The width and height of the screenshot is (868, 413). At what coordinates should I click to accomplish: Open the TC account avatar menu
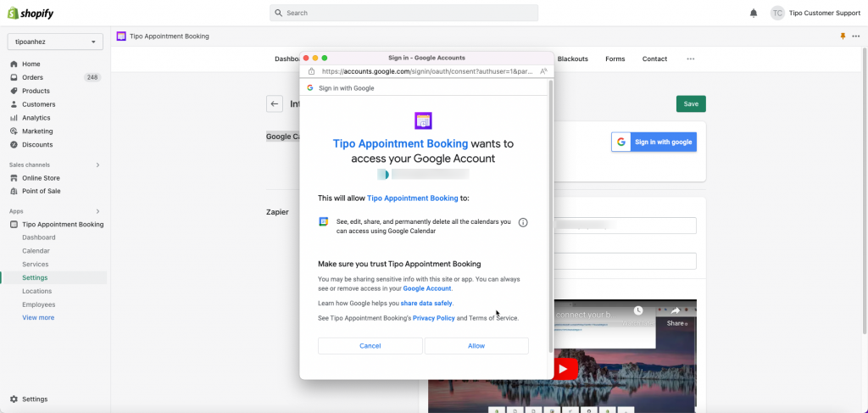point(777,13)
